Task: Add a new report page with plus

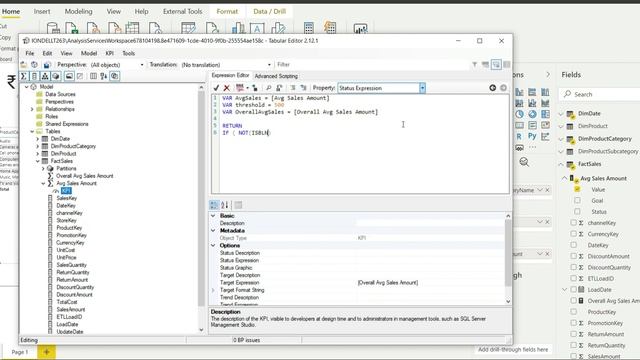Action: 47,352
